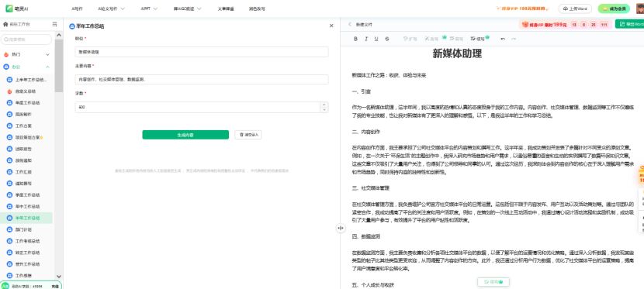Collapse sidebar using the hamburger menu icon

pyautogui.click(x=54, y=24)
